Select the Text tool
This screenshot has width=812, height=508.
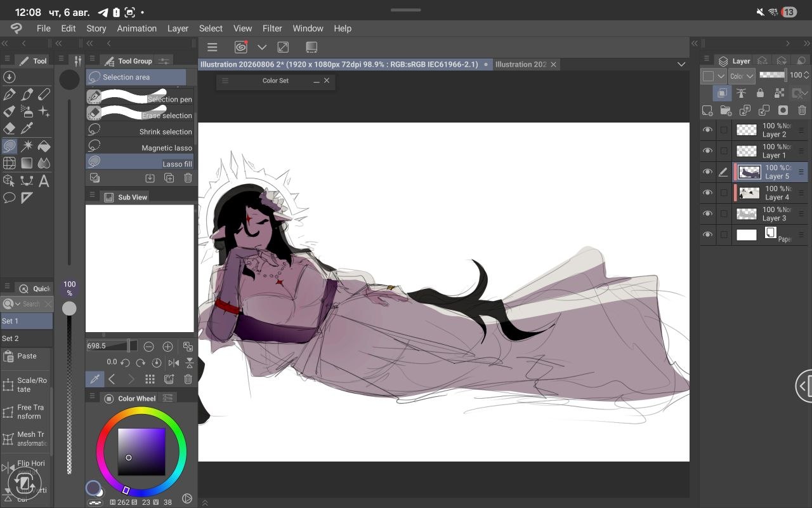pyautogui.click(x=44, y=181)
